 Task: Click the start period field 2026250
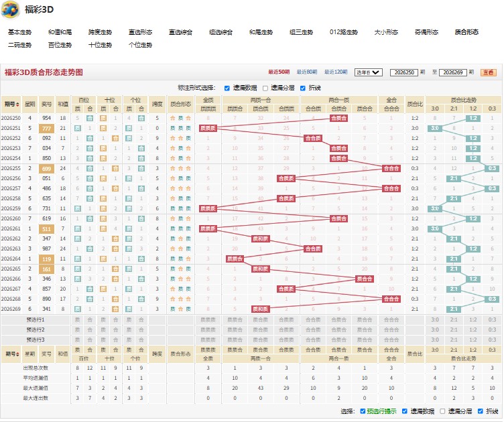(404, 72)
